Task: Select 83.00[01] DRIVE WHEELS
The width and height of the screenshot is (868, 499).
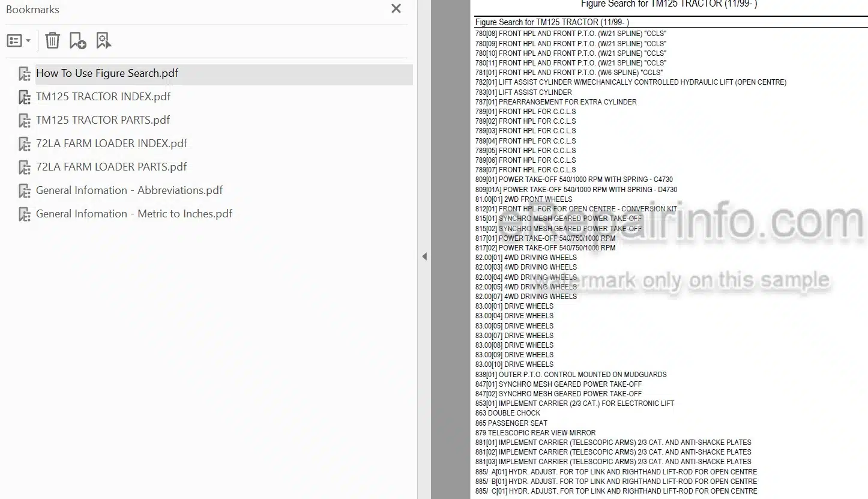Action: [514, 306]
